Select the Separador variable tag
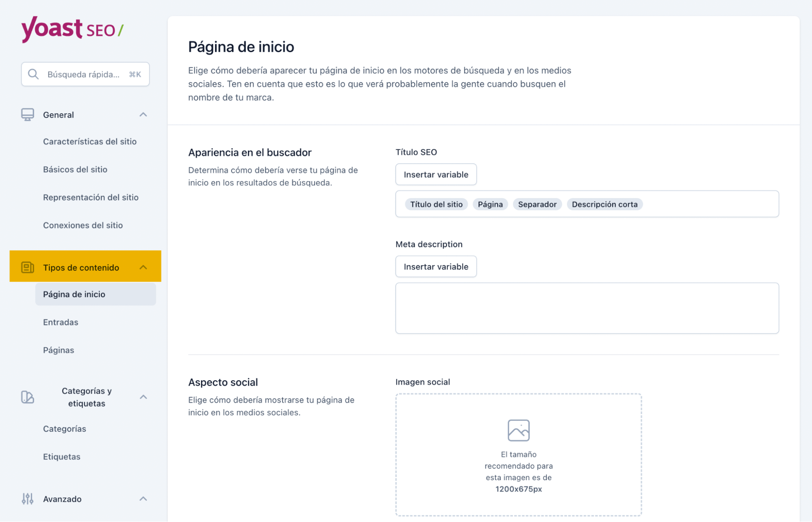Image resolution: width=812 pixels, height=522 pixels. tap(537, 204)
